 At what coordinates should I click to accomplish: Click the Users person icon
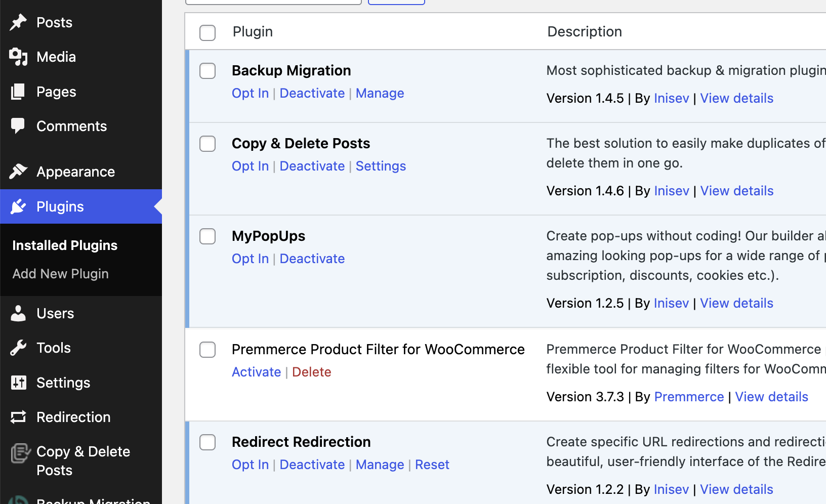point(18,313)
